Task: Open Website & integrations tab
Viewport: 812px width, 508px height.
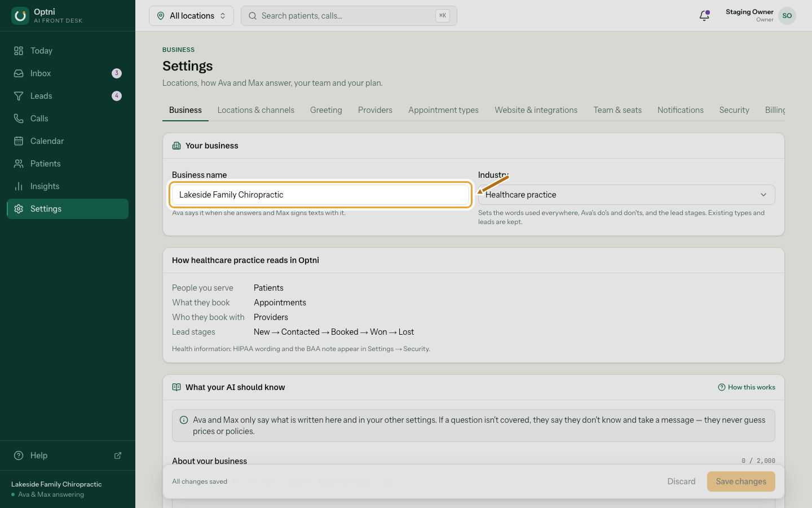Action: 536,110
